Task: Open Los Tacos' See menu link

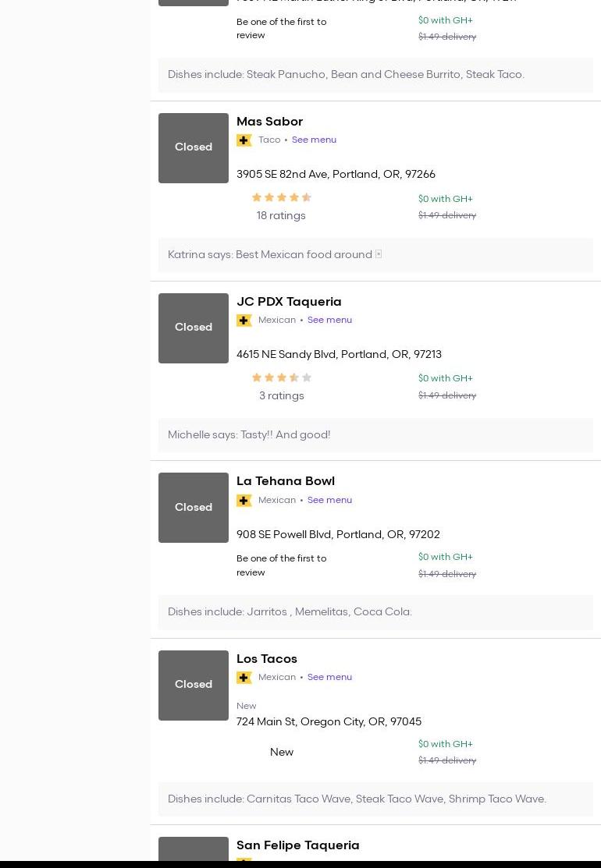Action: (329, 678)
